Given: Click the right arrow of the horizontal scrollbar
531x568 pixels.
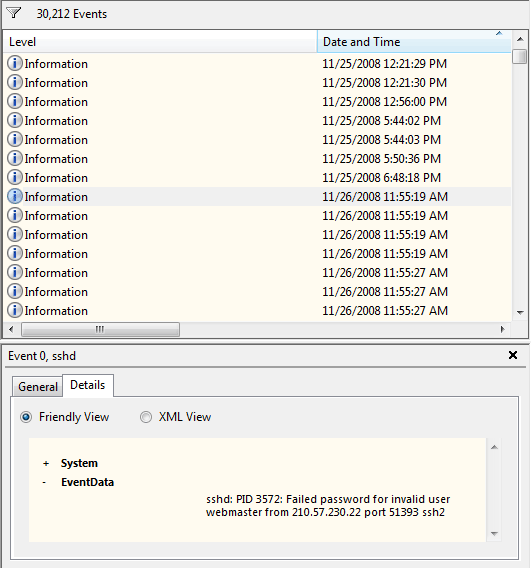Looking at the screenshot, I should [502, 329].
